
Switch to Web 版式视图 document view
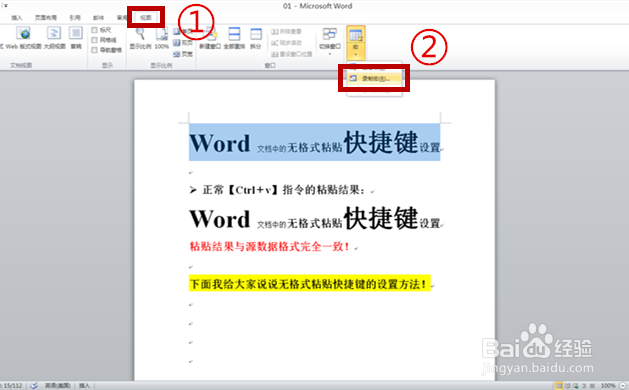(23, 39)
